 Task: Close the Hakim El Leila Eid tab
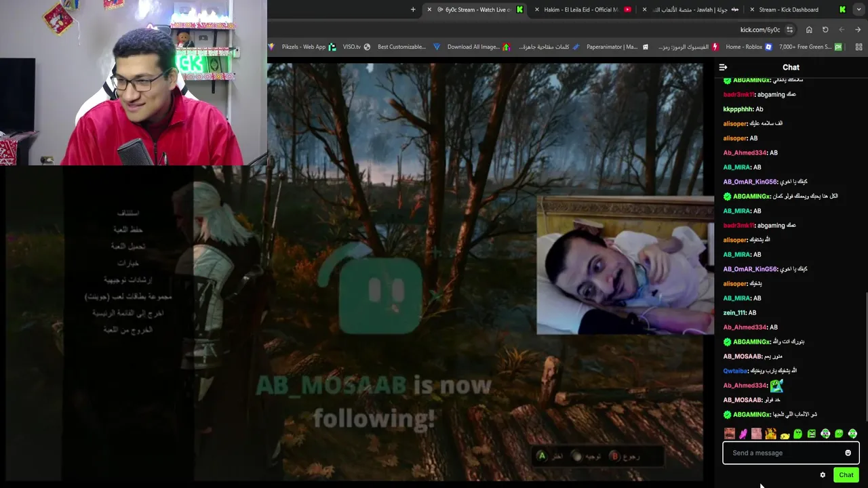(x=537, y=9)
